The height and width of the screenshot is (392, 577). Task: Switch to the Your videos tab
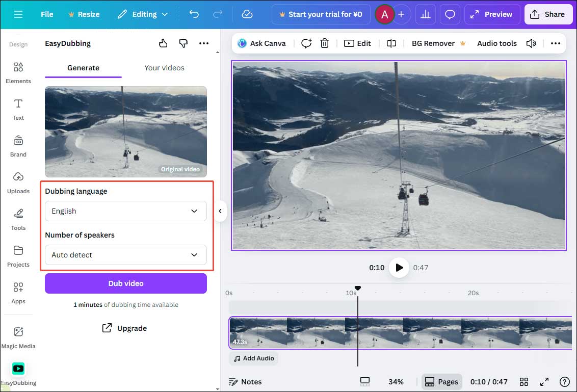tap(164, 67)
